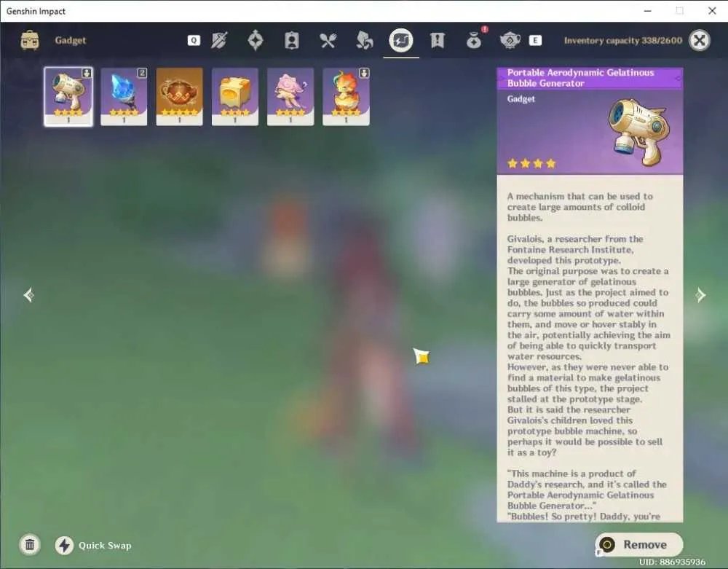
Task: Click the Q key shortcut hint
Action: tap(194, 40)
